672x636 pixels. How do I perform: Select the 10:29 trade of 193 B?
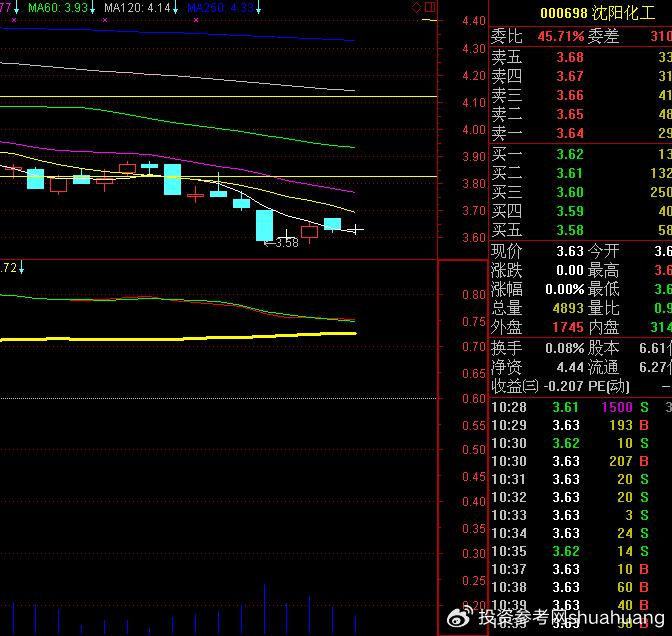[x=581, y=425]
